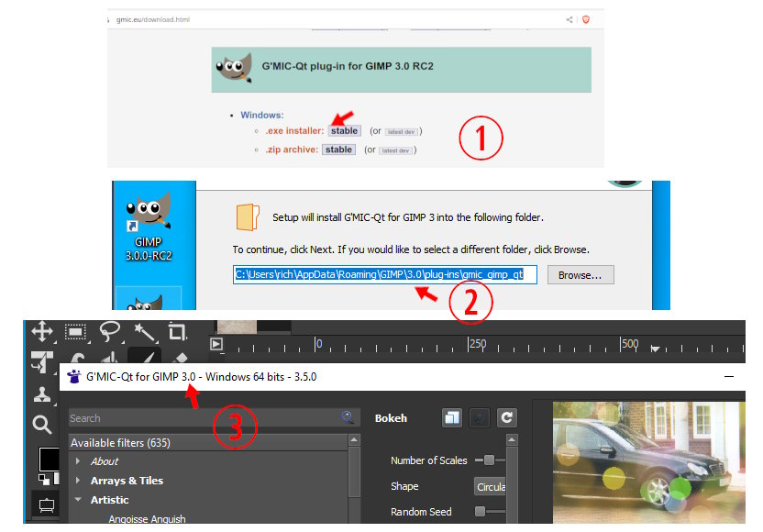This screenshot has width=763, height=532.
Task: Select the Free Select lasso tool
Action: click(x=110, y=332)
